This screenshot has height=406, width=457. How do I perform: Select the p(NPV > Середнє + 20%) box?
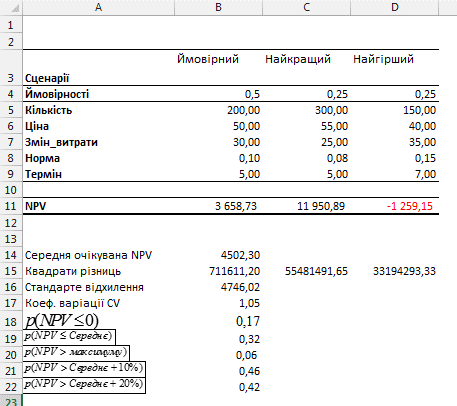(x=84, y=385)
